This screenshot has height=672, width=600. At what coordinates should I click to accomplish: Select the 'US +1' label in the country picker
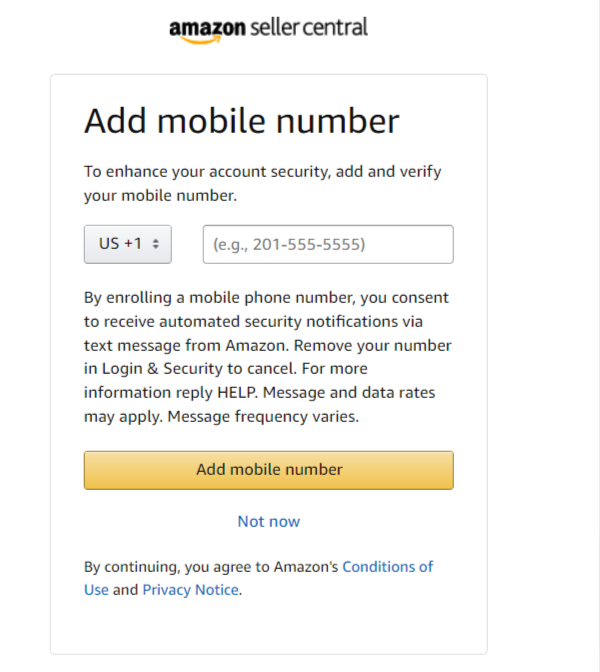pyautogui.click(x=119, y=244)
